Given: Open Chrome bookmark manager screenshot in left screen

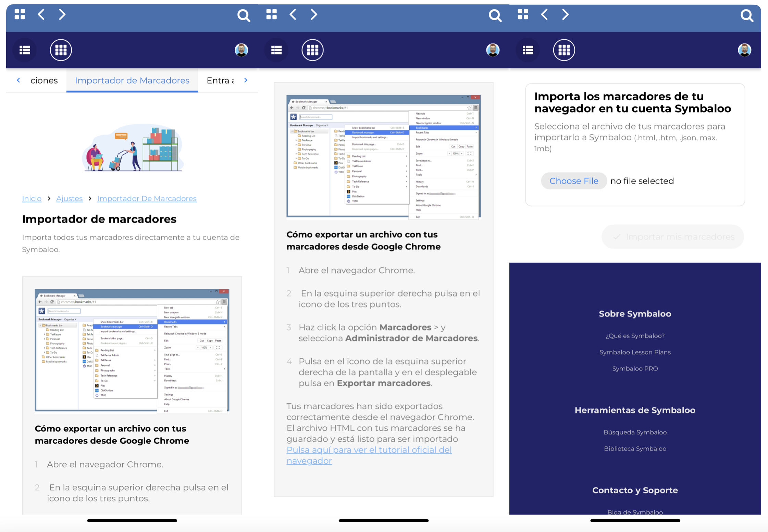Looking at the screenshot, I should point(132,351).
